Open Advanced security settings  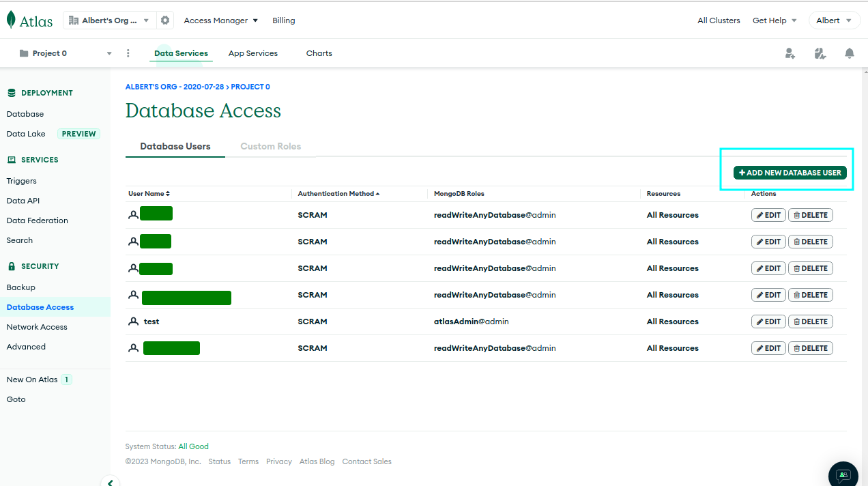coord(26,347)
